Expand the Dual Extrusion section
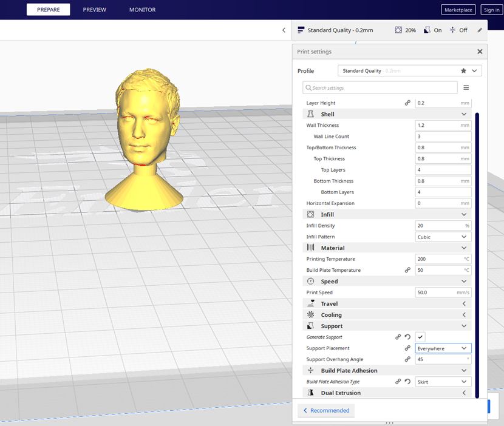504x426 pixels. (x=464, y=393)
